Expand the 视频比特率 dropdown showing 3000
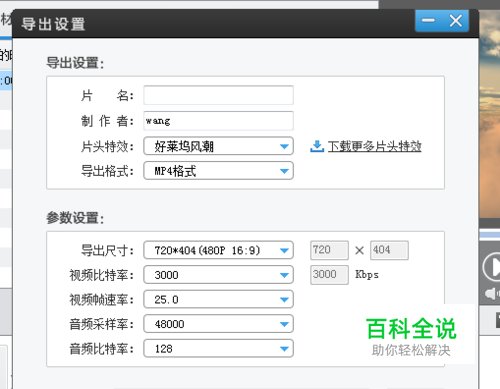 tap(218, 275)
